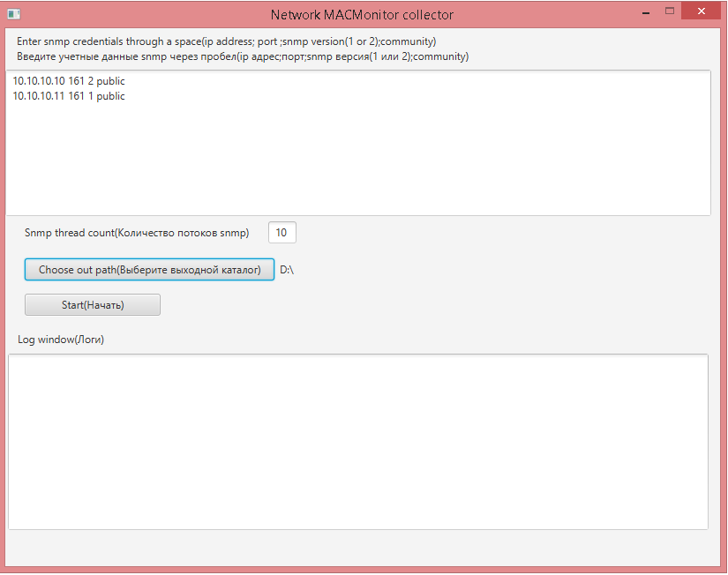This screenshot has width=728, height=575.
Task: Click the English snmp credentials instruction text
Action: tap(226, 41)
